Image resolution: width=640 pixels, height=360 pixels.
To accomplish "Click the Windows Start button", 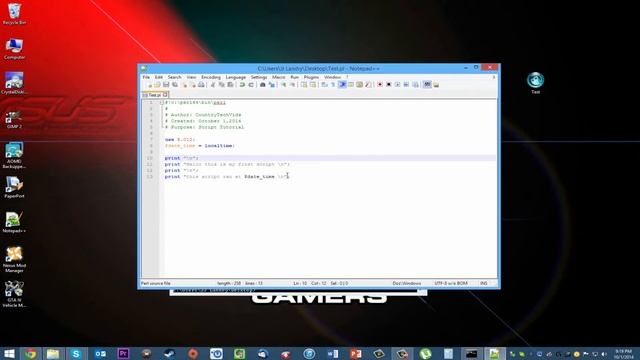I will [9, 353].
